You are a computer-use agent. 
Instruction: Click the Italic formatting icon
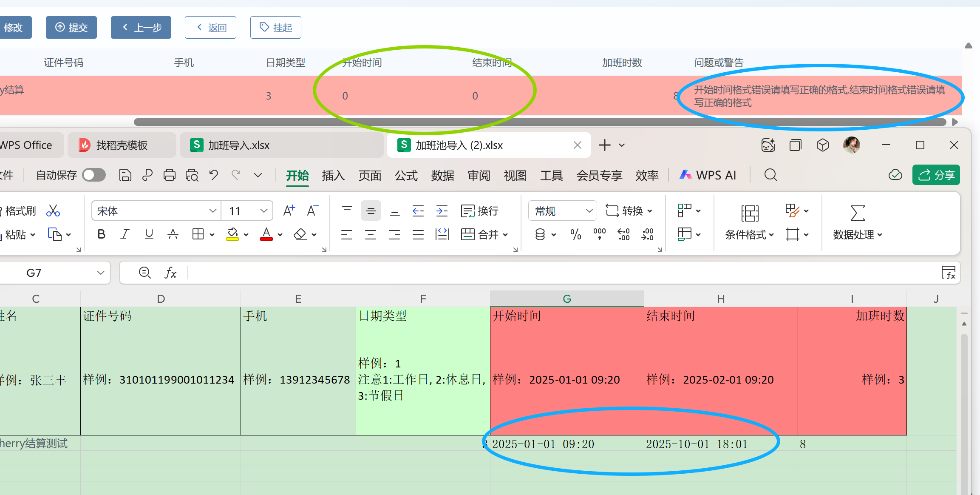tap(125, 234)
